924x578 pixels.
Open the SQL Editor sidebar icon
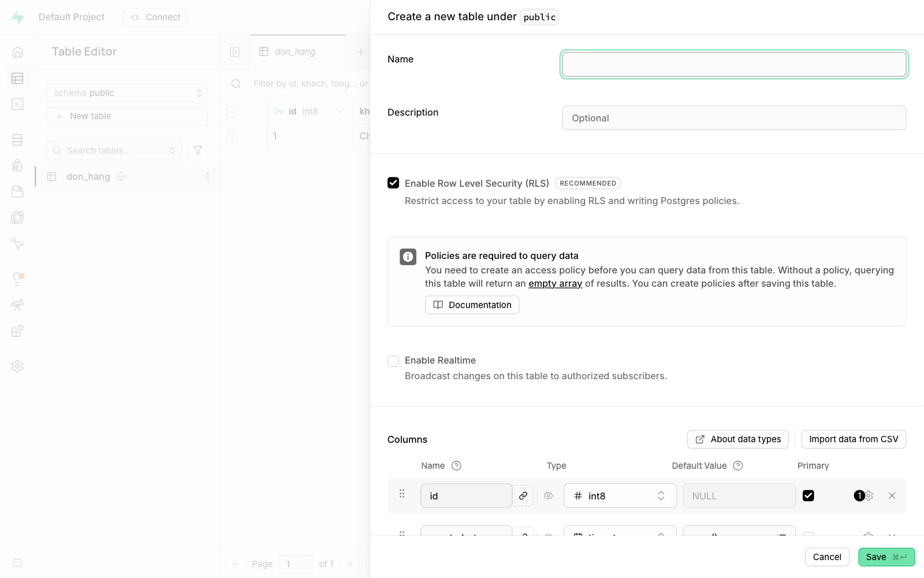pyautogui.click(x=17, y=104)
